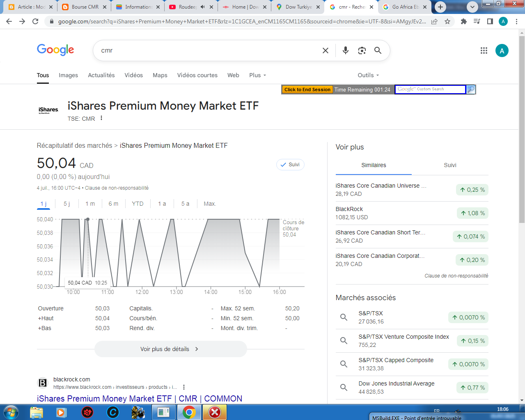Click the Google logo
The image size is (525, 420).
pos(55,50)
